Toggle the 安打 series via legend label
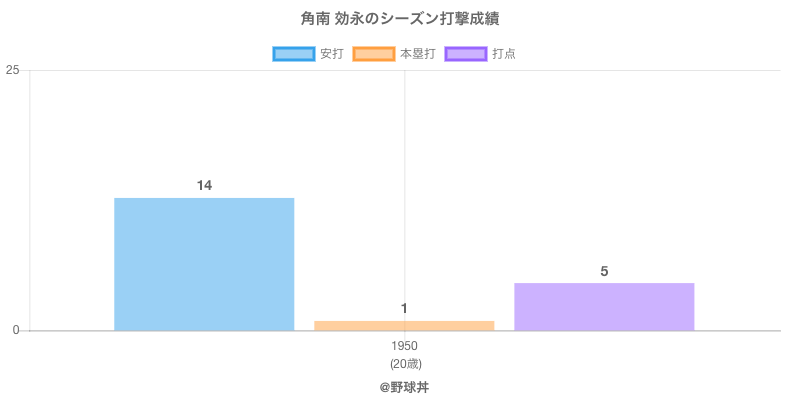Screen dimensions: 800x400 [x=332, y=54]
